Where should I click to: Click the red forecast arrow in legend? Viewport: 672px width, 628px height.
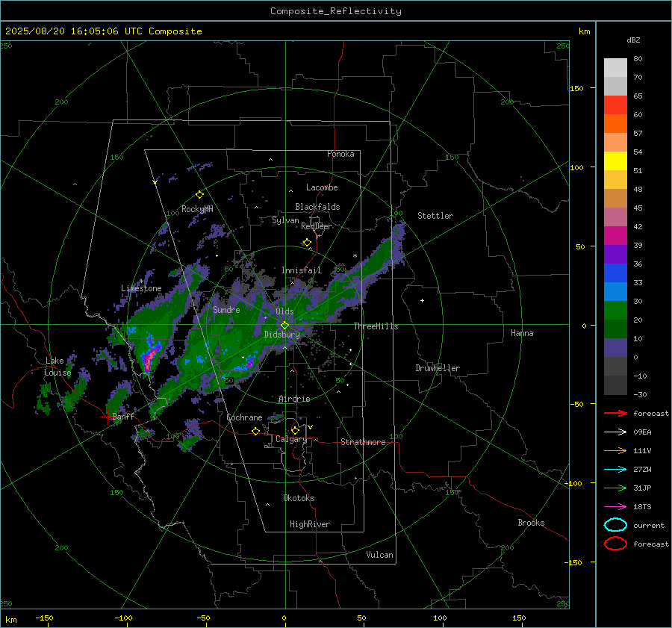pos(615,413)
